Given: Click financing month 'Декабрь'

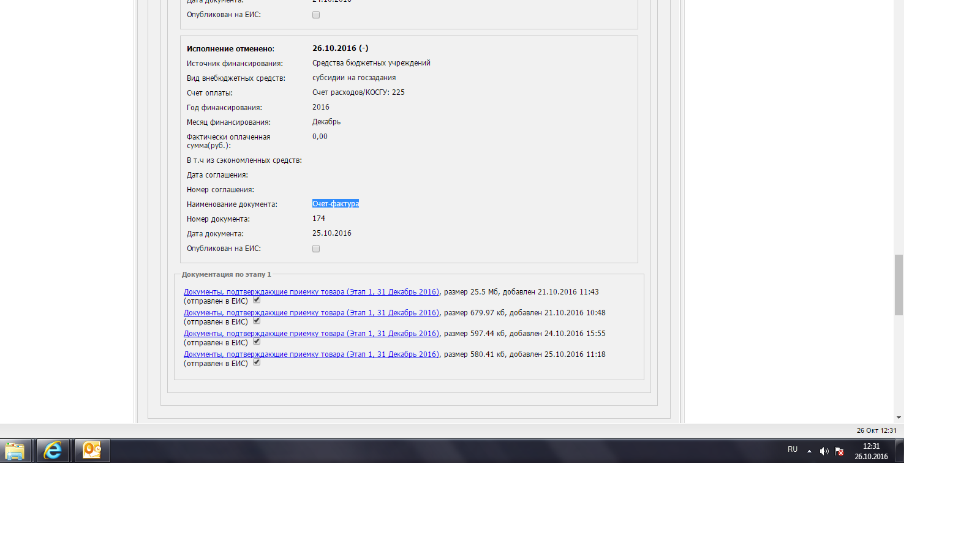Looking at the screenshot, I should pyautogui.click(x=326, y=122).
